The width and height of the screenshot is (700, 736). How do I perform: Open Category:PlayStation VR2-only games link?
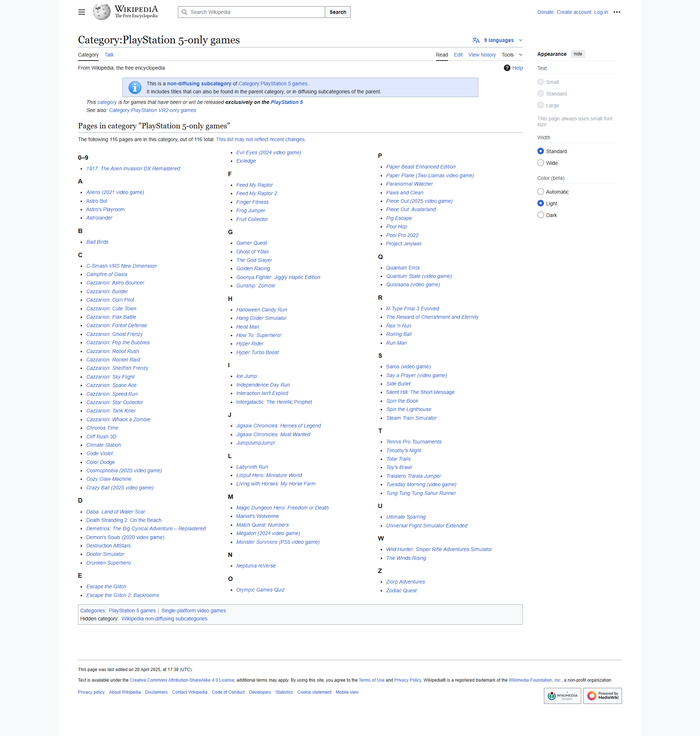tap(152, 110)
